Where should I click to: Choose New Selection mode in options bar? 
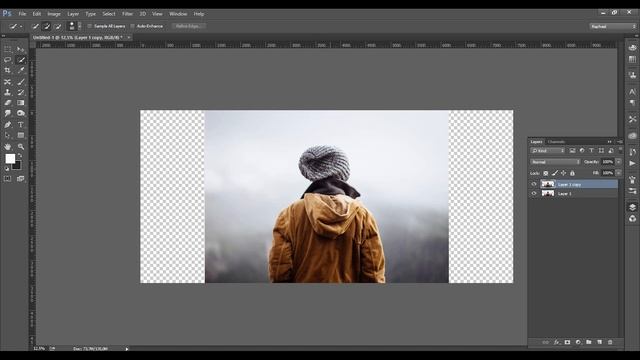pos(35,26)
